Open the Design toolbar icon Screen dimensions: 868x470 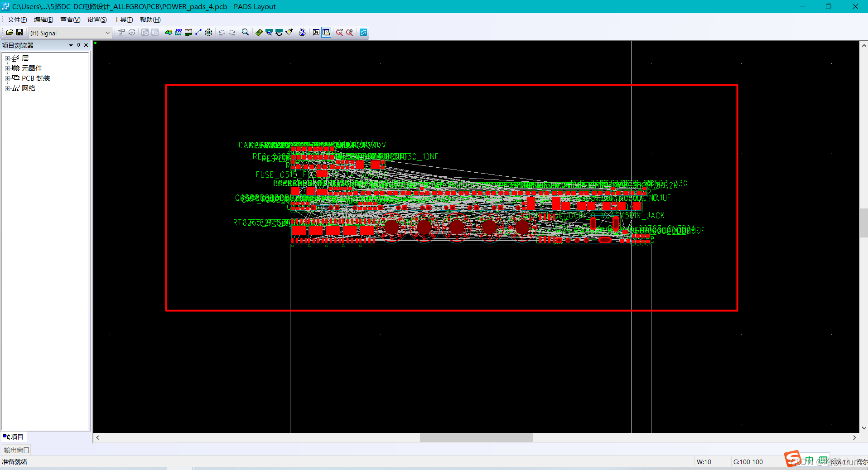point(178,32)
